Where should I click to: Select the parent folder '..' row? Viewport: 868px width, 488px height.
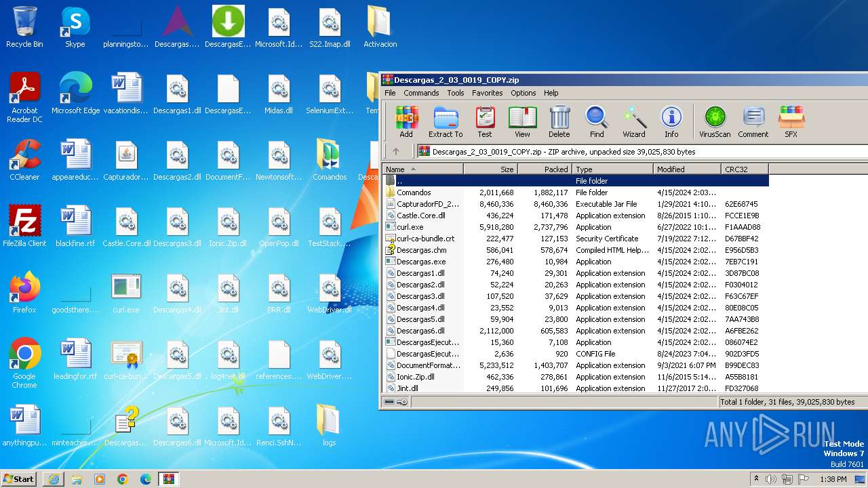(x=576, y=181)
